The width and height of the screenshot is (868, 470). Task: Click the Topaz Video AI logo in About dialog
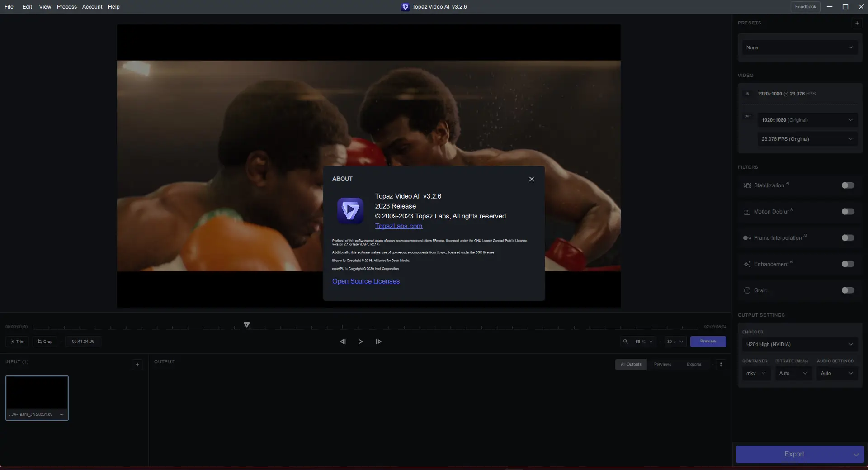point(350,211)
